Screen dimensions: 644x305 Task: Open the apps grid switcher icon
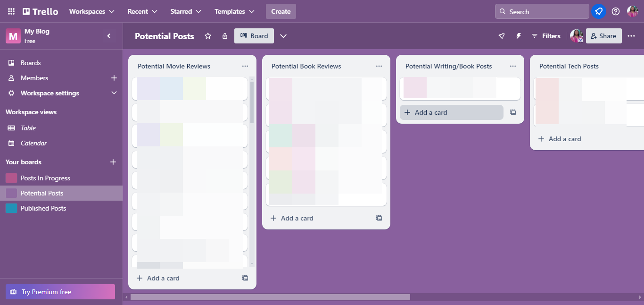11,11
